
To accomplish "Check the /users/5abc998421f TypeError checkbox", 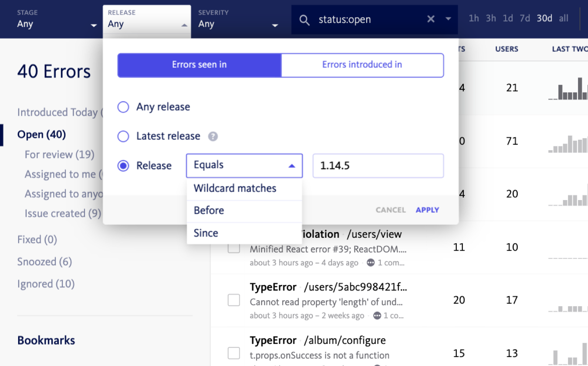I will click(234, 300).
